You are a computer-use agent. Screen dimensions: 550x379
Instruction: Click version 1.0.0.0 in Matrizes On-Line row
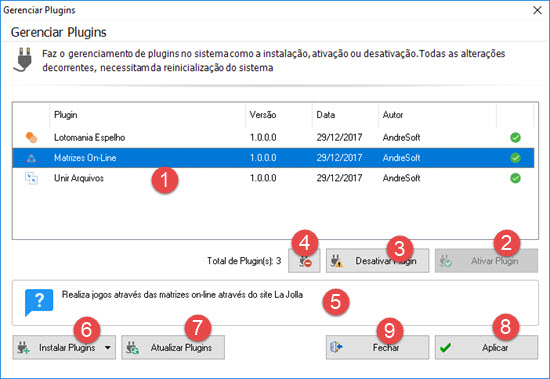pyautogui.click(x=263, y=158)
